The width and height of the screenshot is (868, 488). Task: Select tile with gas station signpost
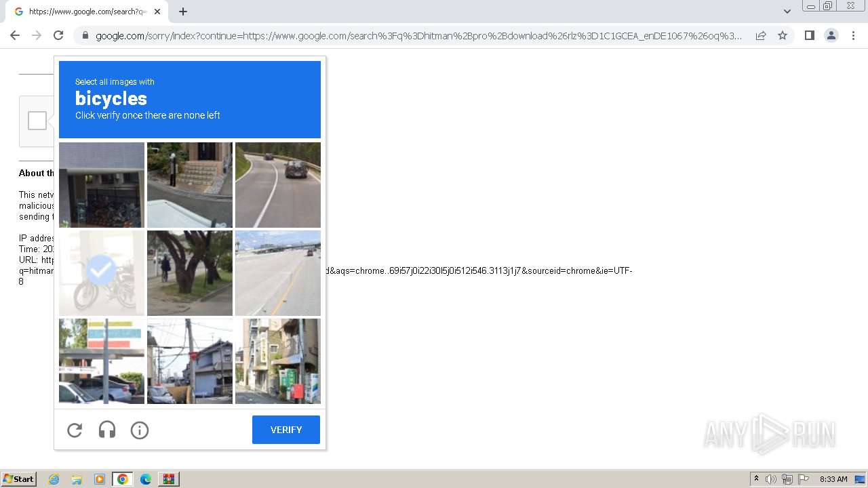[102, 361]
